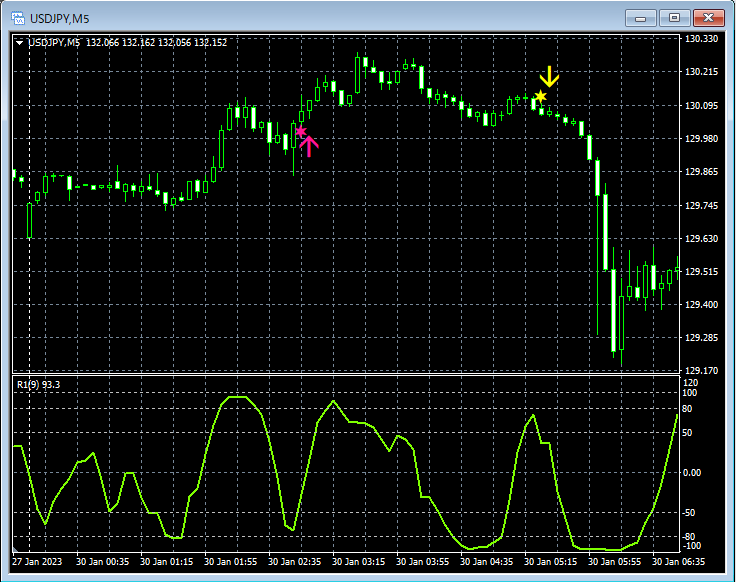737x582 pixels.
Task: Click the 30 Jan 05:55 time label
Action: (614, 561)
